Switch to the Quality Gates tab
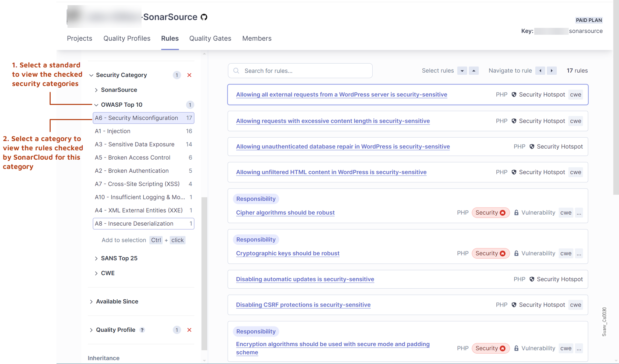619x364 pixels. coord(210,38)
